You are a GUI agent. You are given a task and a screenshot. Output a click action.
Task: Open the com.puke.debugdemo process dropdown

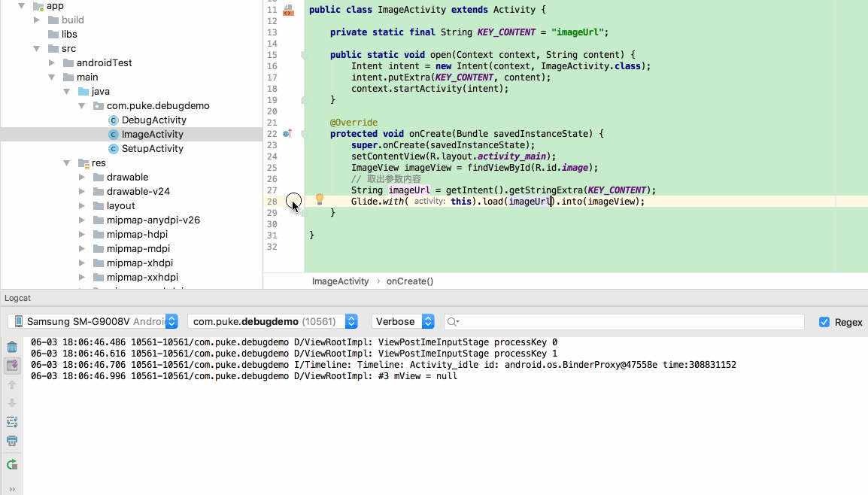(x=351, y=321)
